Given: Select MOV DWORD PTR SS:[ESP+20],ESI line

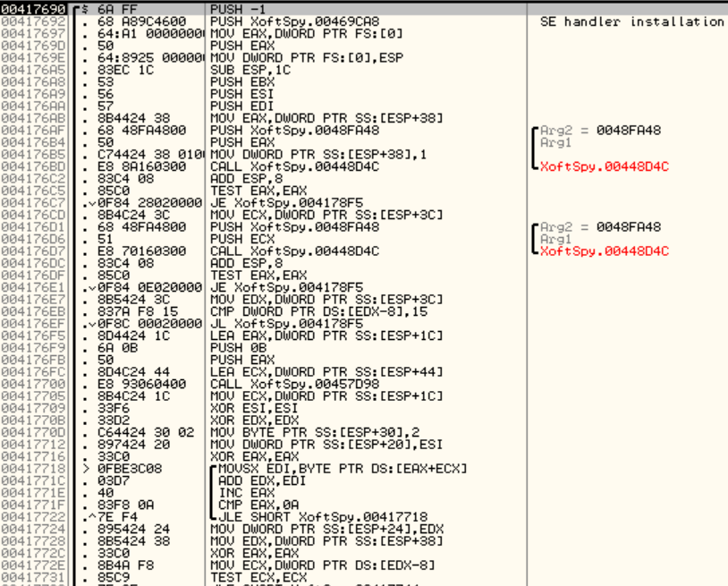Looking at the screenshot, I should click(x=326, y=444).
